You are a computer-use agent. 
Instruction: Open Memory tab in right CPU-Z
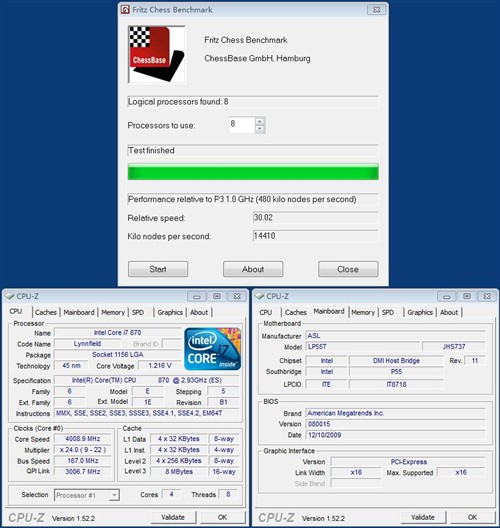pos(363,312)
